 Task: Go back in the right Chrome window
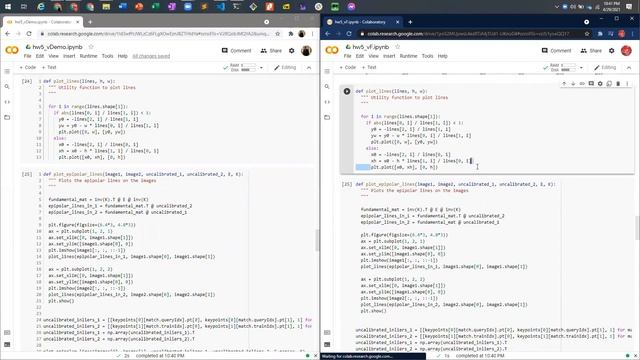click(x=328, y=34)
